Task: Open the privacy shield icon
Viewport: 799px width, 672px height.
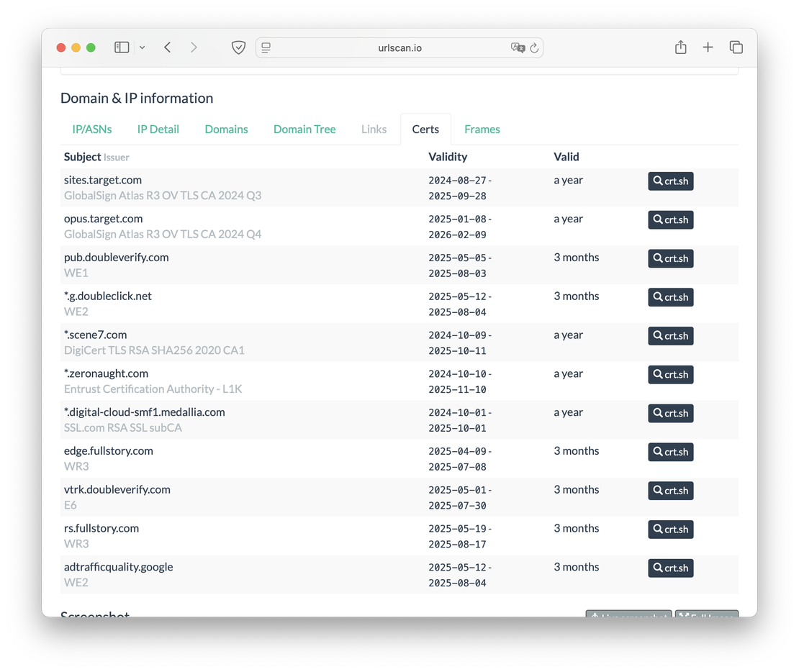Action: (x=238, y=47)
